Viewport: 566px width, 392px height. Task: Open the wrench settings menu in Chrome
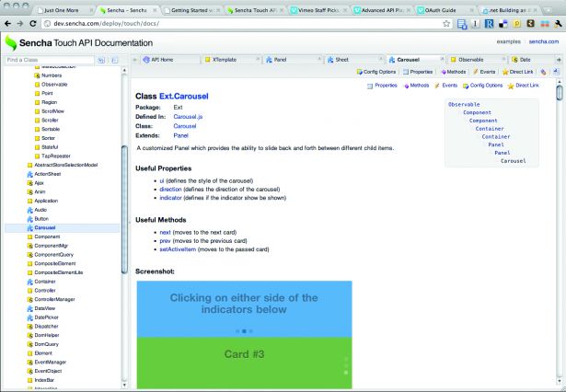point(558,24)
